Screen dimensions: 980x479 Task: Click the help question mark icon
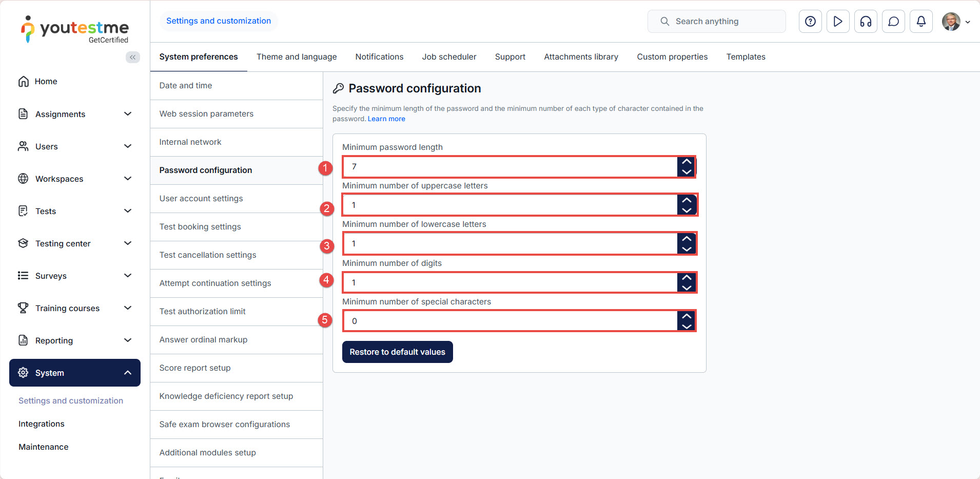[x=810, y=22]
